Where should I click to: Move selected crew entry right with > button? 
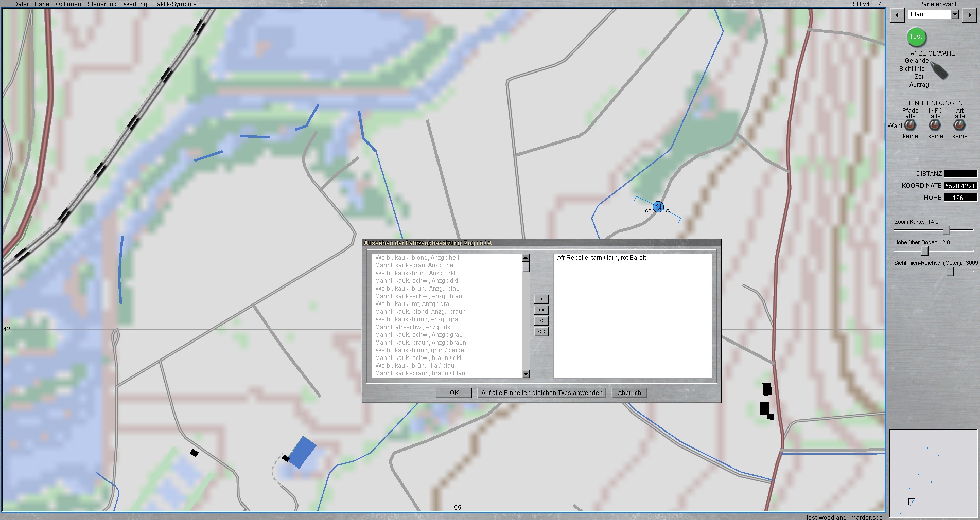541,299
